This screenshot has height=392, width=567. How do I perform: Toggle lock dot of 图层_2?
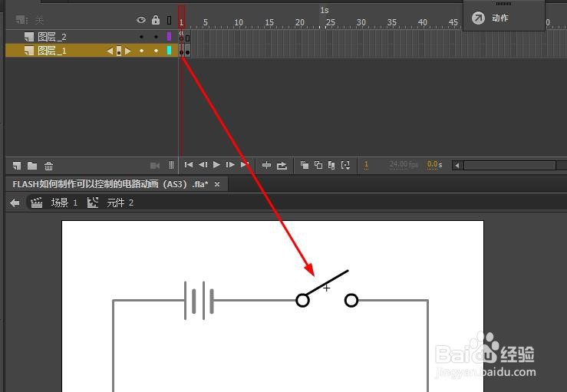pyautogui.click(x=156, y=37)
